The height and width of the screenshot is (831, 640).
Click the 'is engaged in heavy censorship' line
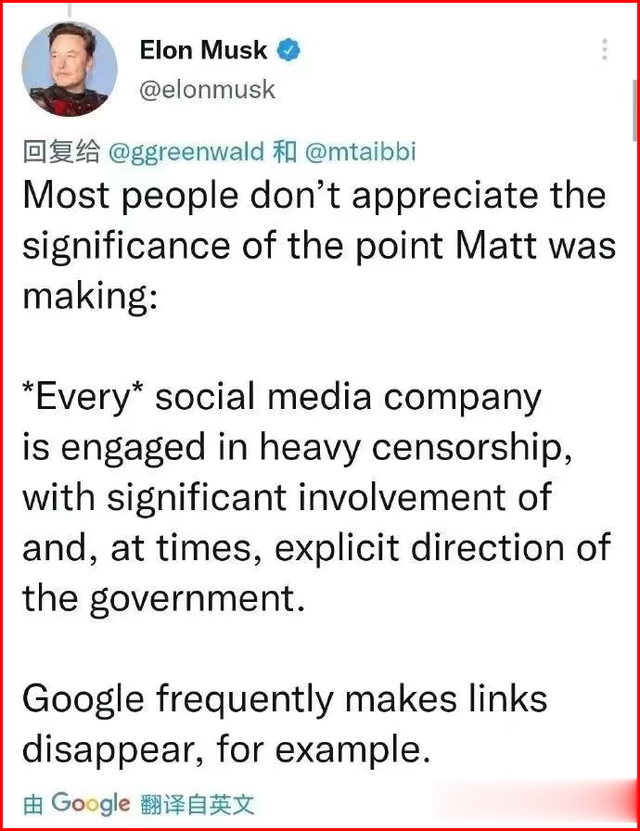tap(297, 448)
